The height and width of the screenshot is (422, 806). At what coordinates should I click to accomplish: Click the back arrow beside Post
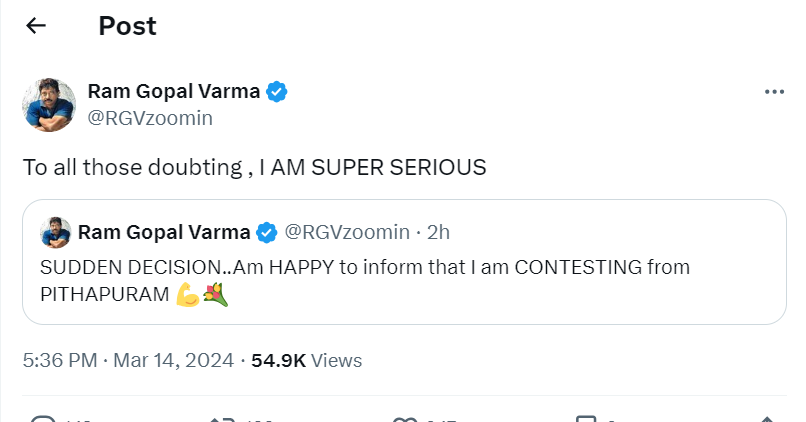(36, 26)
